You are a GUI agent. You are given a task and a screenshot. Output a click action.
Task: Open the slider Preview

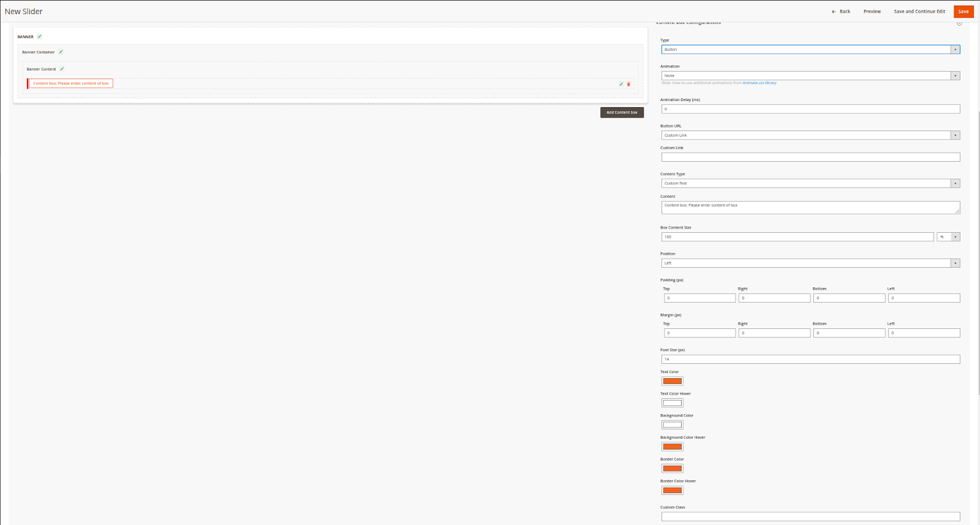click(x=872, y=12)
